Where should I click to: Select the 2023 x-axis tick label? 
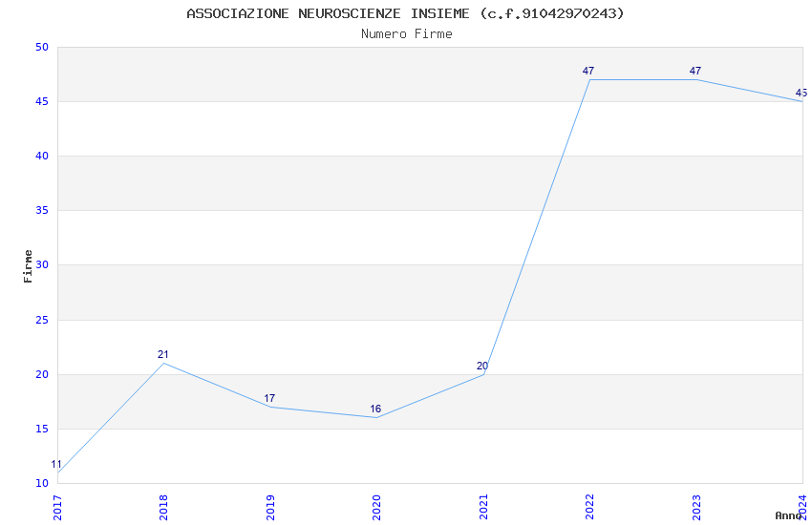[x=696, y=508]
